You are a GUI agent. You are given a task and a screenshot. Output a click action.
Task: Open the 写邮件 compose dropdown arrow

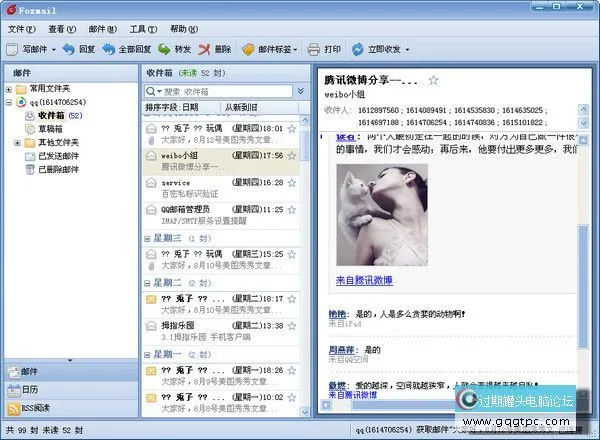[x=53, y=48]
